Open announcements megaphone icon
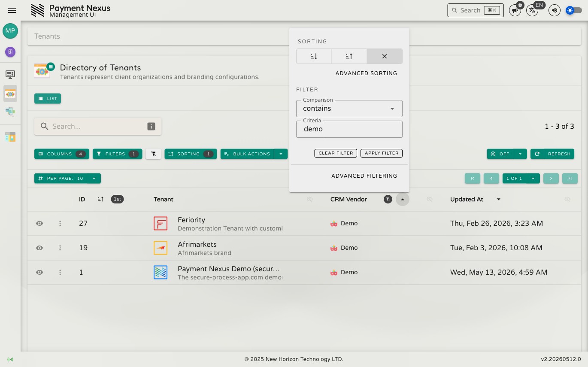 [515, 10]
